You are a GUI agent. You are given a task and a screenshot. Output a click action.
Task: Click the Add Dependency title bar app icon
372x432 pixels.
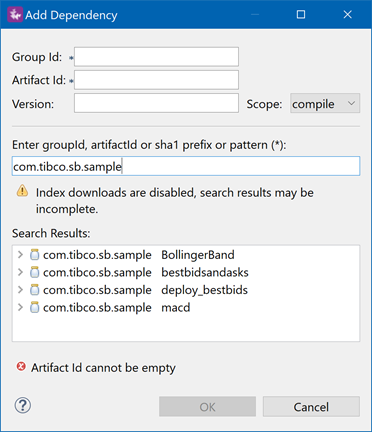[x=15, y=15]
